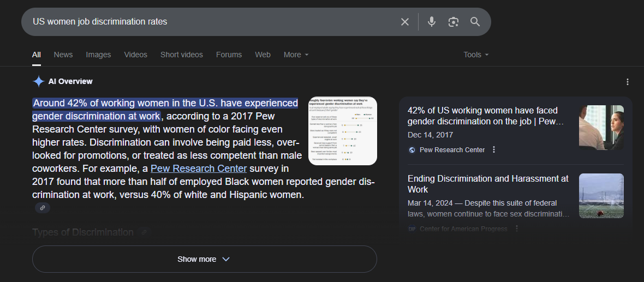Open the Tools dropdown
Viewport: 644px width, 282px height.
click(476, 55)
